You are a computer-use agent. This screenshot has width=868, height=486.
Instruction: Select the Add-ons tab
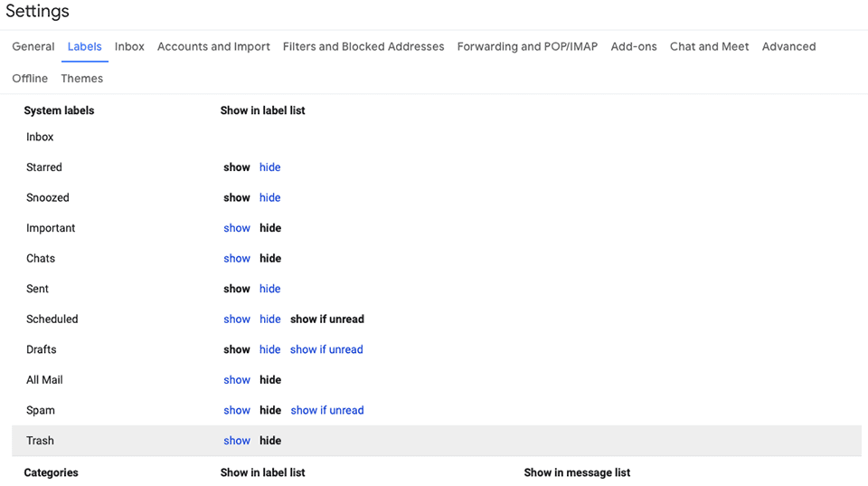click(634, 47)
